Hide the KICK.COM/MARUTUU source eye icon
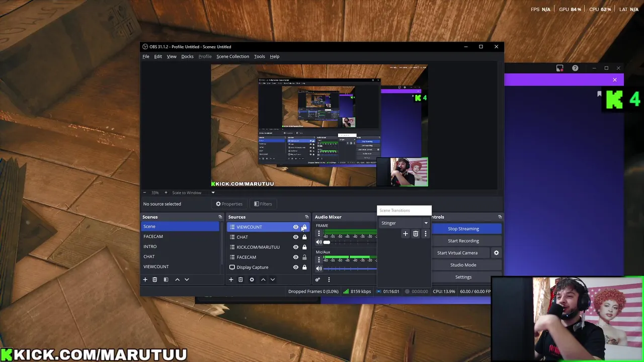 point(295,247)
